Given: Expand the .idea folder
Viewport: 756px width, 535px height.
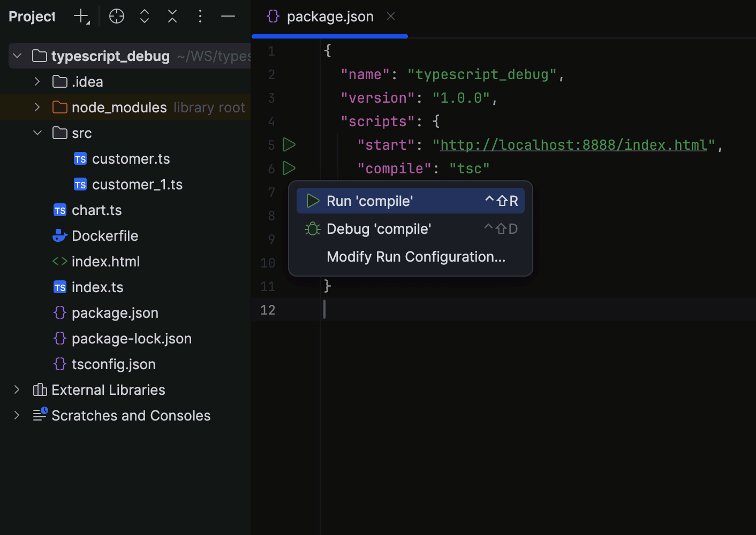Looking at the screenshot, I should (37, 81).
